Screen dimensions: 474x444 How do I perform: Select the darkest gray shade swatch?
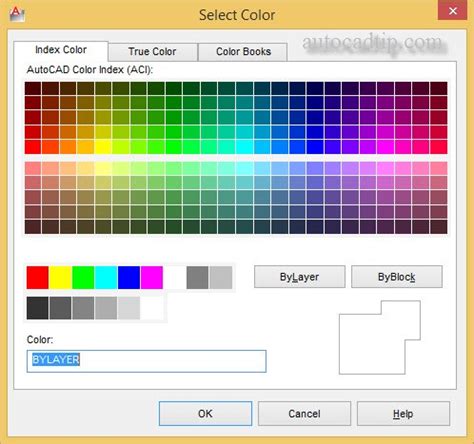tap(37, 308)
